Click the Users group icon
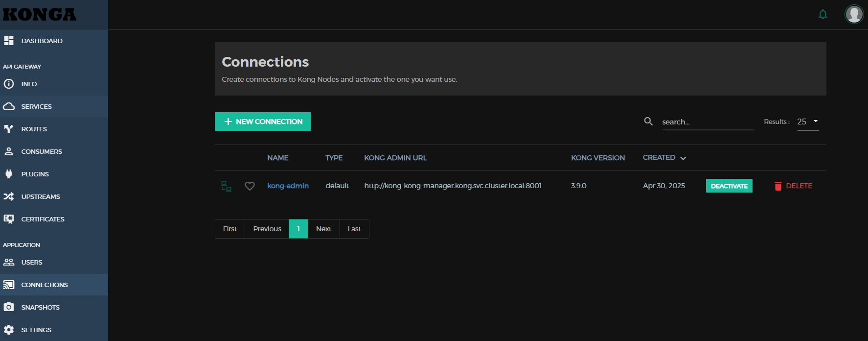The height and width of the screenshot is (341, 868). tap(9, 262)
